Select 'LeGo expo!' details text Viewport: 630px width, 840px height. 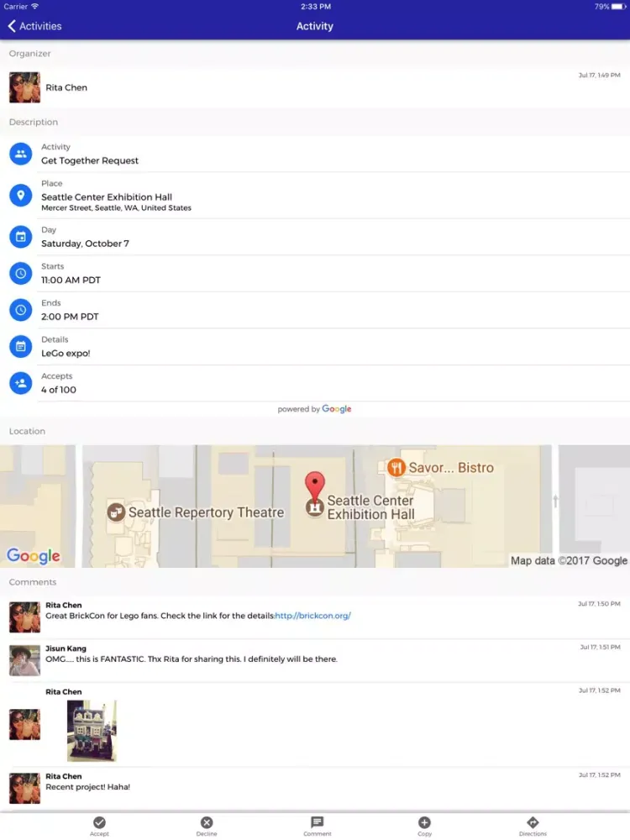[66, 353]
